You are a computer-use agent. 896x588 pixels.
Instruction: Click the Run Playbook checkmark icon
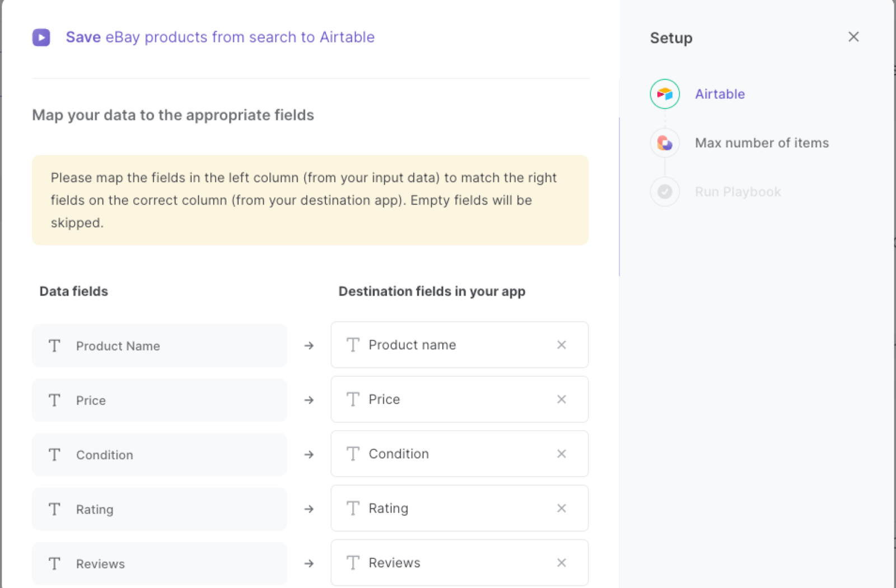665,192
